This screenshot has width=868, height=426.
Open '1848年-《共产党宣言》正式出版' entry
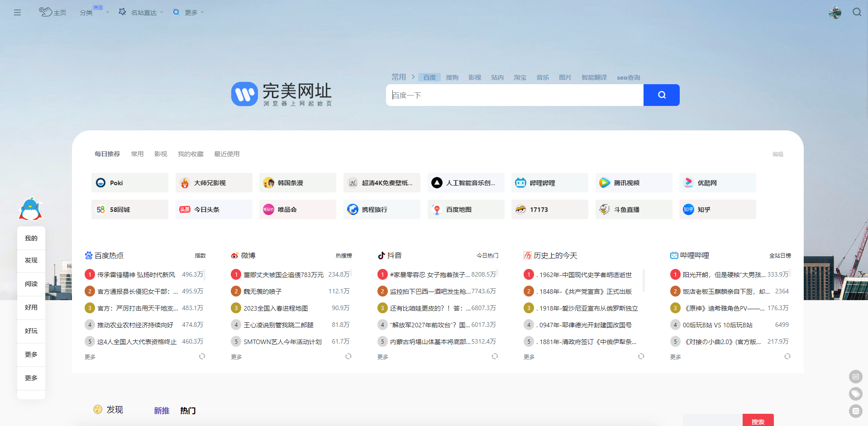(x=584, y=291)
